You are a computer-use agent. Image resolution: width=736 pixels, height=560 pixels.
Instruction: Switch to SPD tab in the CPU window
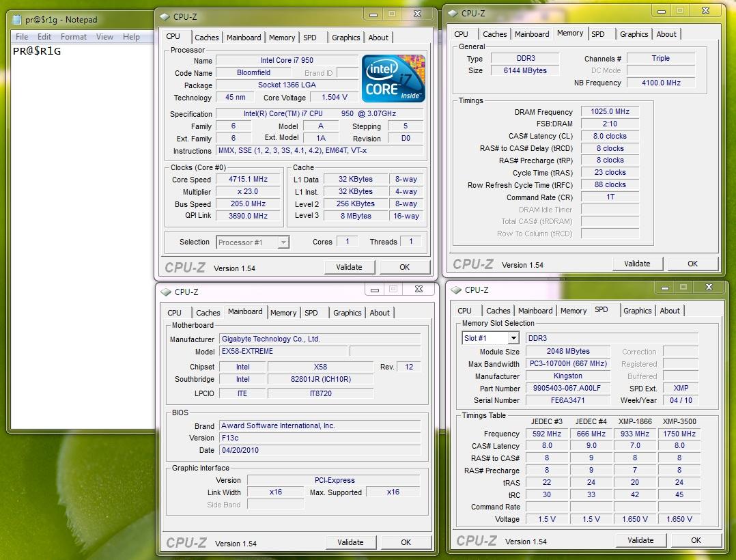point(310,38)
